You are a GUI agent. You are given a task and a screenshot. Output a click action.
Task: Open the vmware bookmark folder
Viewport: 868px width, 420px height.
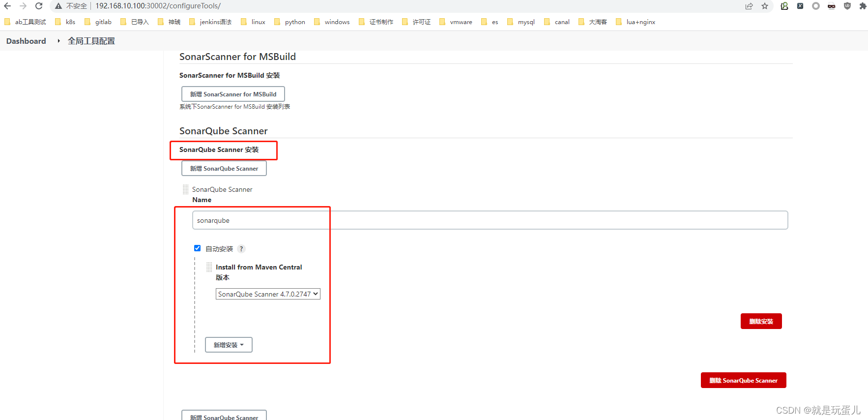point(456,22)
